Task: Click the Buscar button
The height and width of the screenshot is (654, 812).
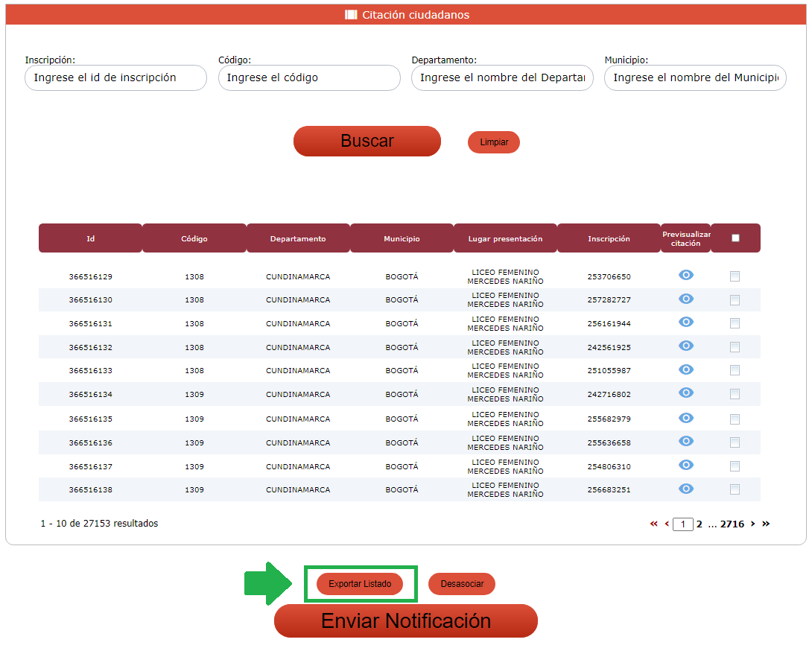Action: [x=367, y=141]
